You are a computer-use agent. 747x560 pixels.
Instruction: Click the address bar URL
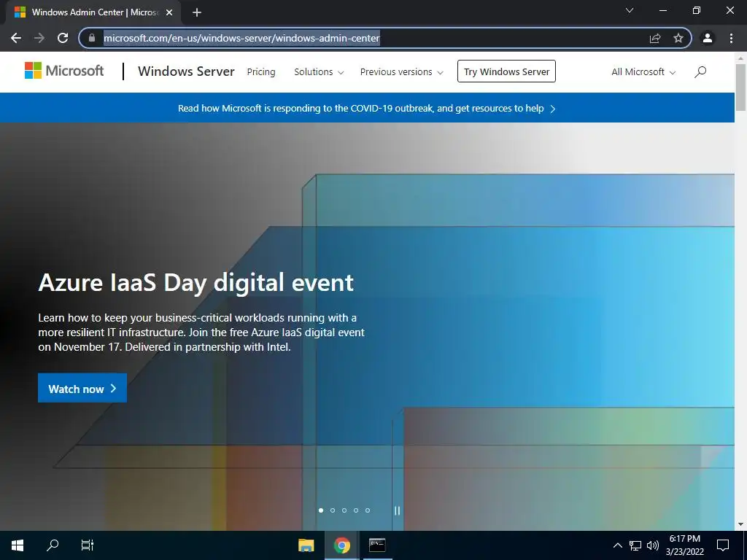tap(241, 38)
